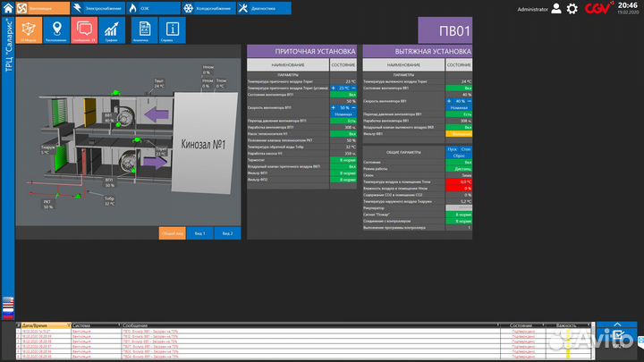Decrease ВВ1 exhaust fan speed with minus
The image size is (644, 362).
[x=470, y=101]
